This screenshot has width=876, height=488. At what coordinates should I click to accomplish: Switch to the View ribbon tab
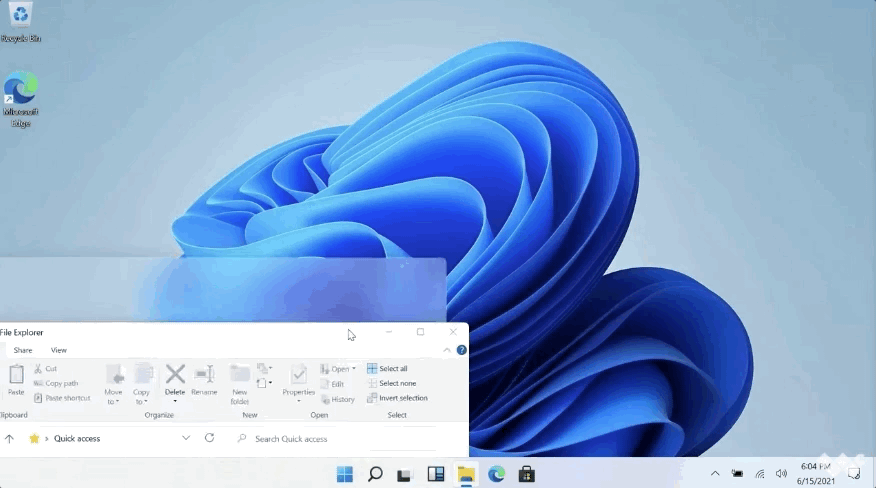59,350
